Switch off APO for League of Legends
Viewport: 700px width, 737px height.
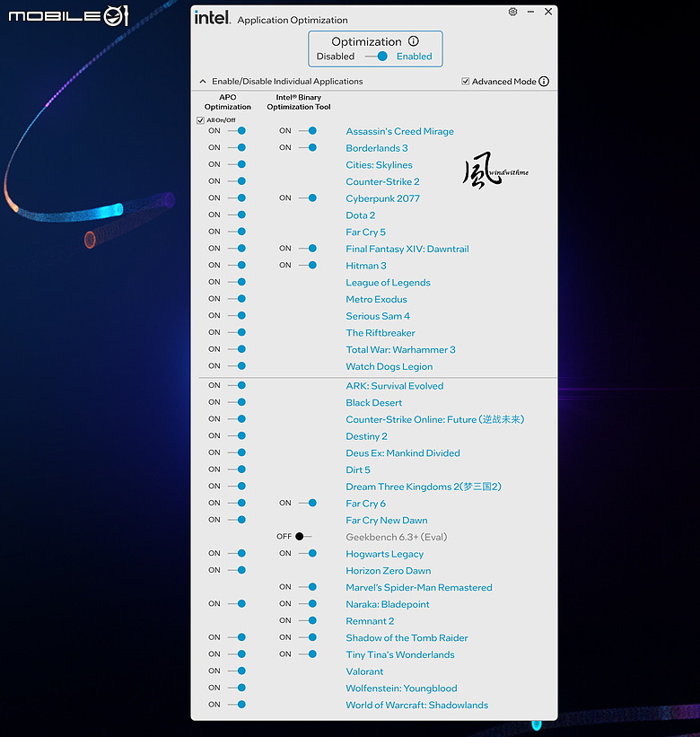click(237, 282)
